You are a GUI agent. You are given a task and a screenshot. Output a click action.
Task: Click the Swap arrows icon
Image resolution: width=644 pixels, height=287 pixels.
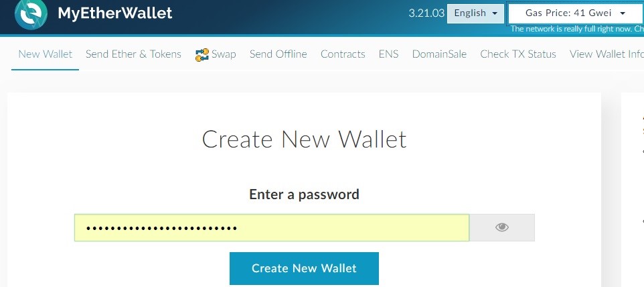tap(202, 55)
